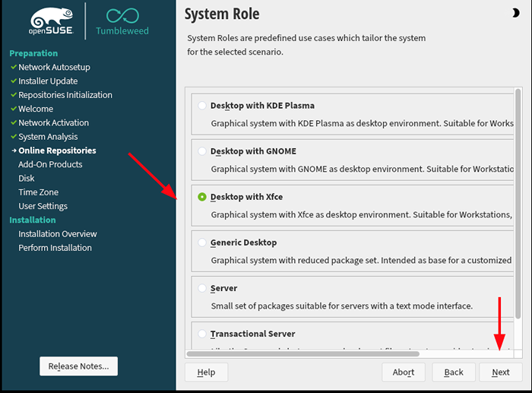Click Installer Update step
This screenshot has width=532, height=393.
click(x=48, y=81)
